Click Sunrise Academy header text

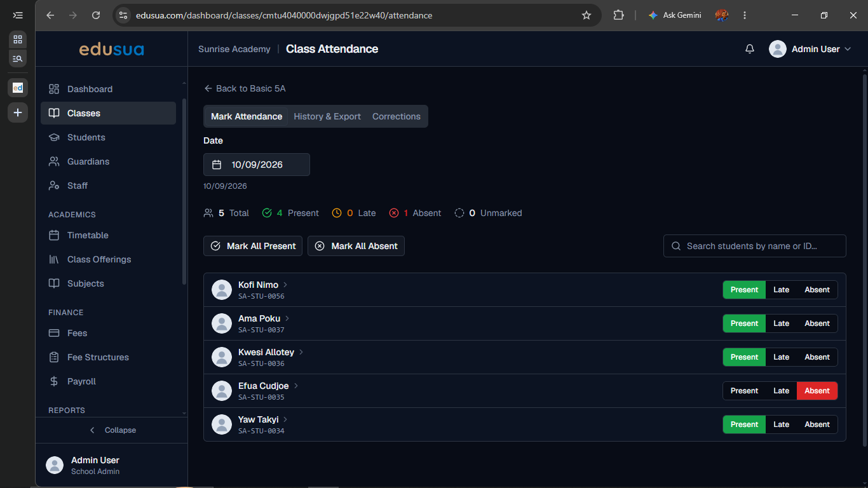(x=234, y=49)
